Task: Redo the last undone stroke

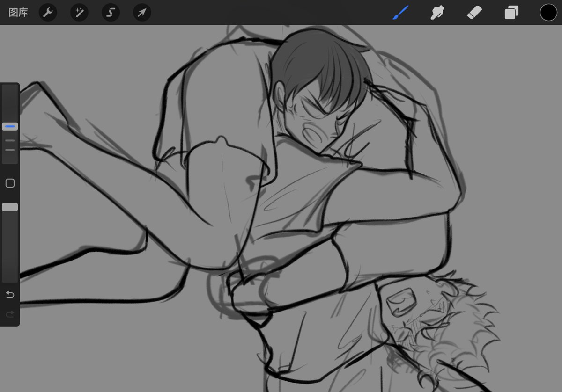Action: click(10, 314)
